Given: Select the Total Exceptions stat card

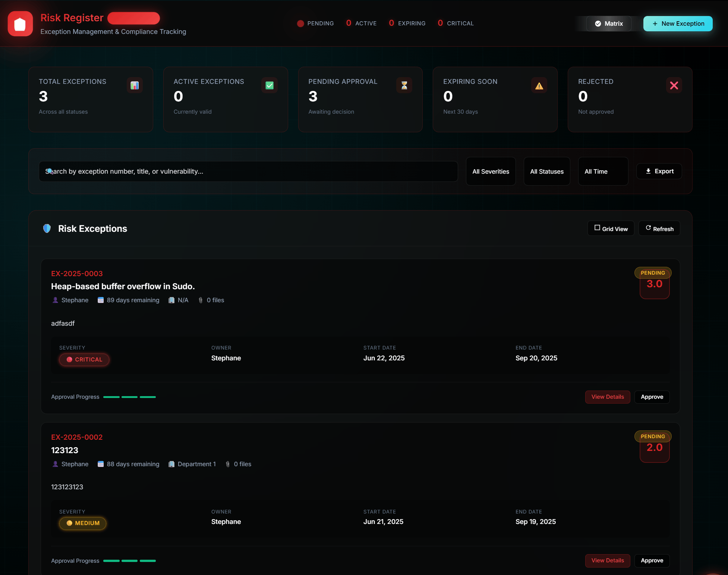Looking at the screenshot, I should pyautogui.click(x=91, y=99).
